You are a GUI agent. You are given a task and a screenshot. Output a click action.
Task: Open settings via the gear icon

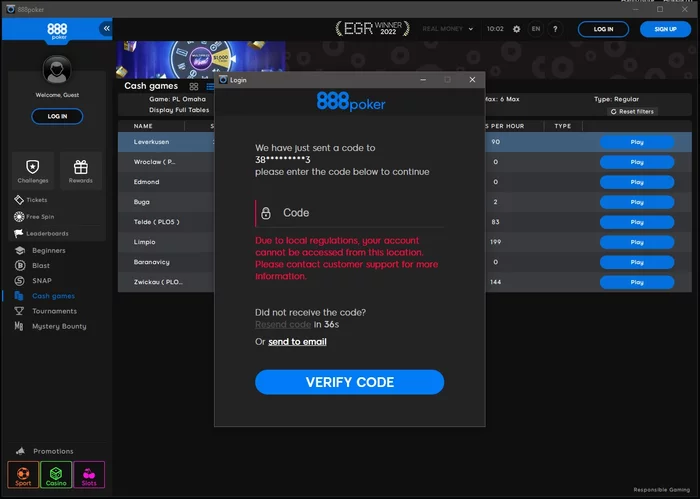pyautogui.click(x=517, y=29)
